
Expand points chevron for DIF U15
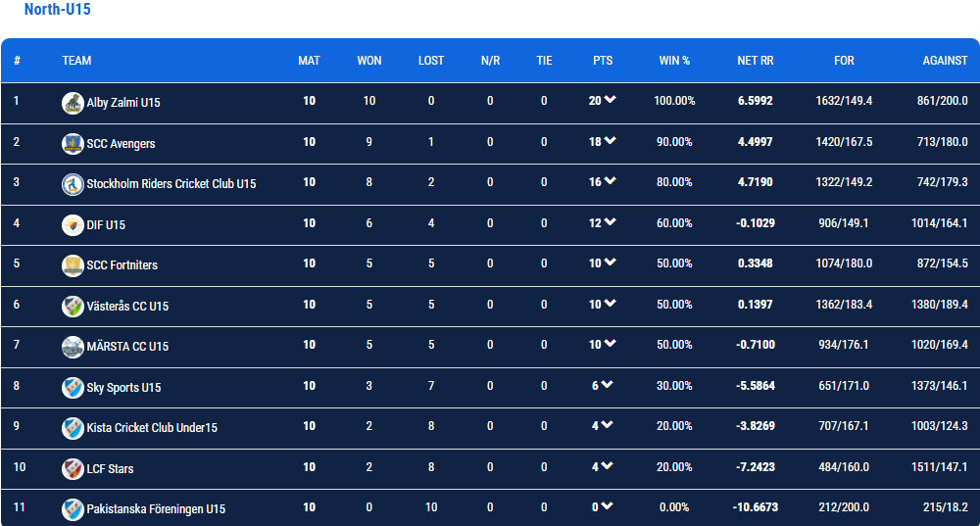(610, 221)
